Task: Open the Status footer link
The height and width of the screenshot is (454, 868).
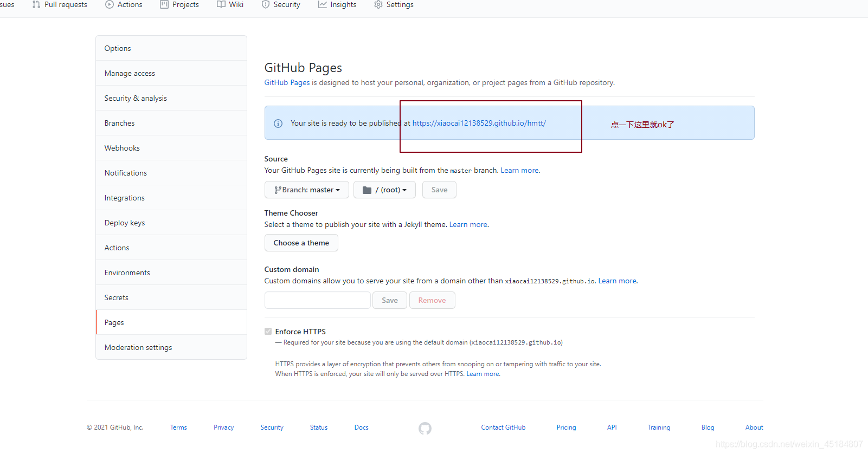Action: click(319, 427)
